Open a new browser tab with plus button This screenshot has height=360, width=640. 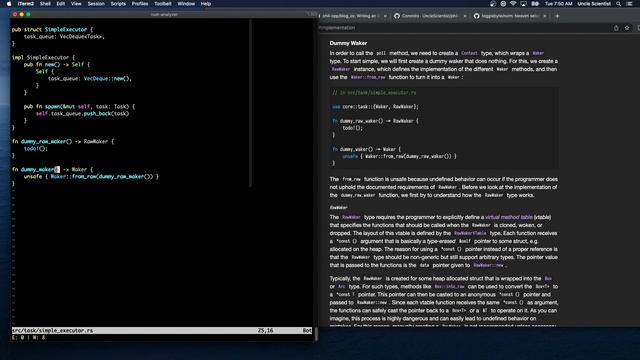pos(557,16)
